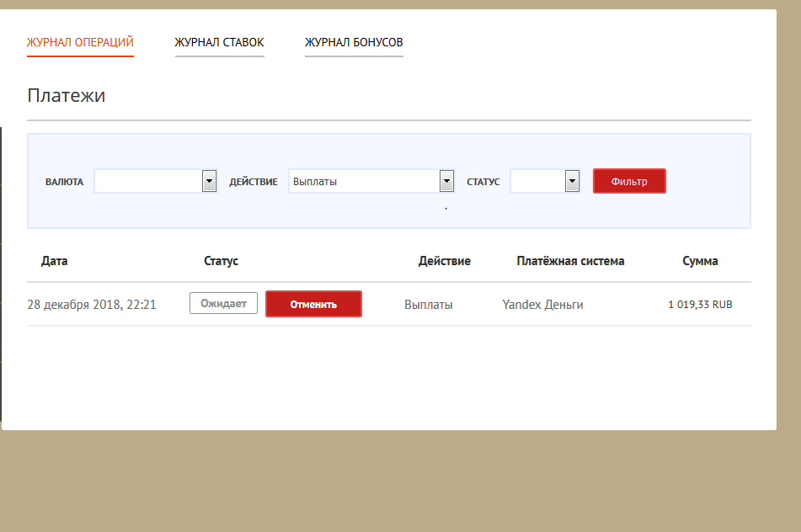Expand the Статус filter dropdown
Image resolution: width=801 pixels, height=532 pixels.
545,181
